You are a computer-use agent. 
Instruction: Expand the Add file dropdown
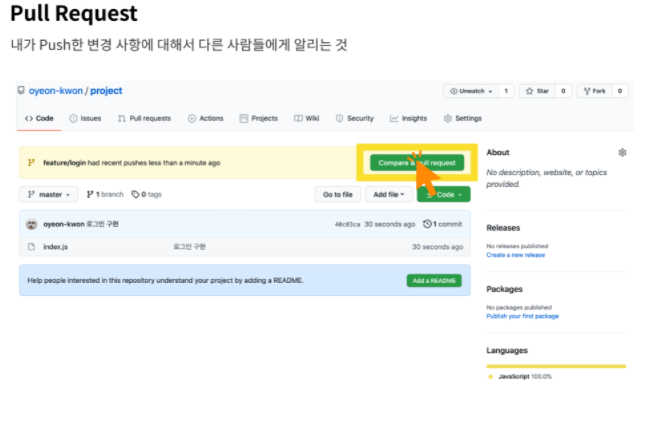(x=389, y=194)
